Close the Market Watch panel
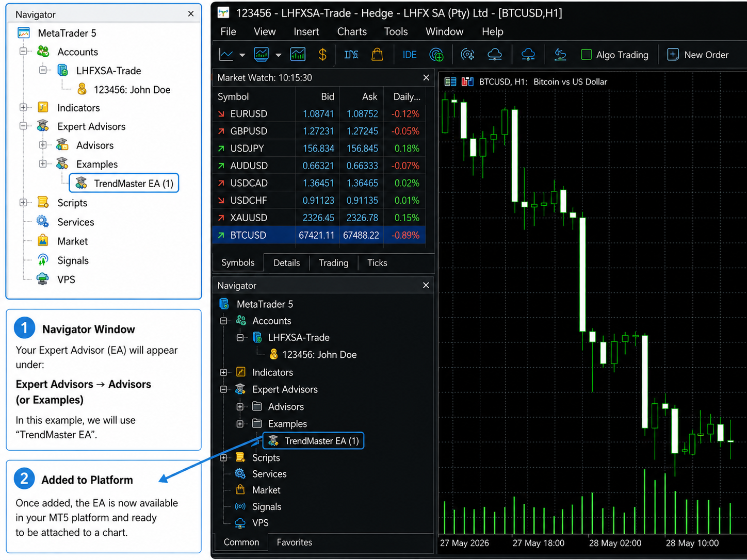The width and height of the screenshot is (747, 560). click(x=426, y=77)
